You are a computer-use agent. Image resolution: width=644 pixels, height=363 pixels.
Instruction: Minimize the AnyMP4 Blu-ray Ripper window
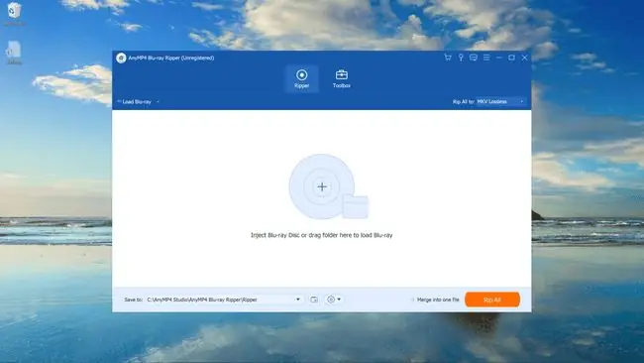pos(499,58)
